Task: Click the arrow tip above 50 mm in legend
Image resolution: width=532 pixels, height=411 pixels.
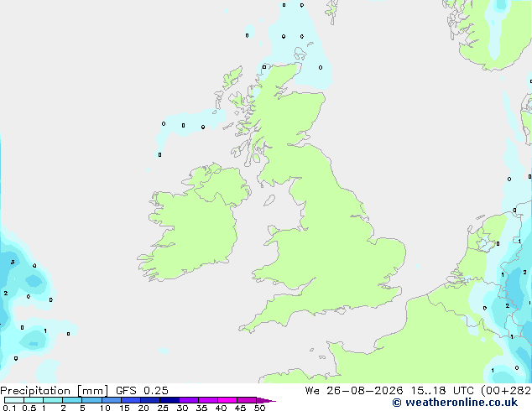Action: pyautogui.click(x=266, y=400)
